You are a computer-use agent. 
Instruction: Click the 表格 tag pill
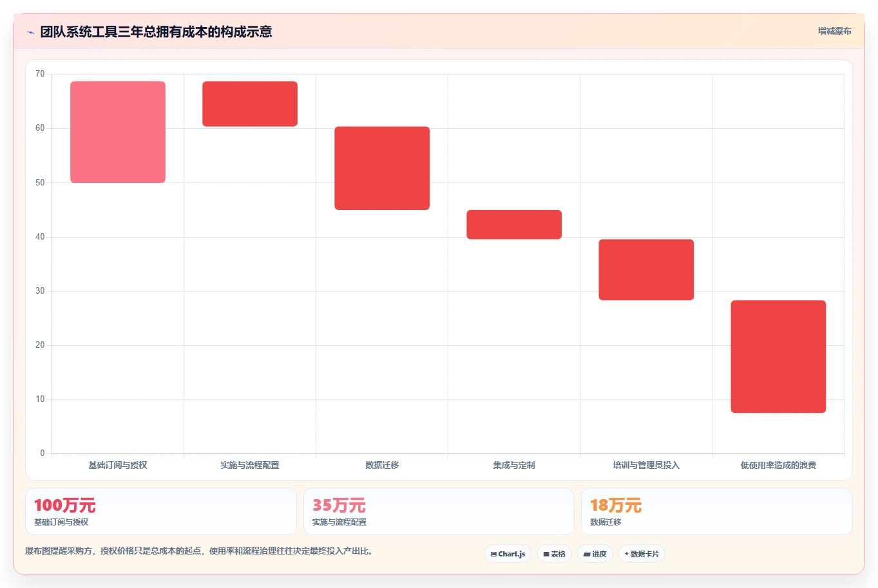[x=554, y=554]
